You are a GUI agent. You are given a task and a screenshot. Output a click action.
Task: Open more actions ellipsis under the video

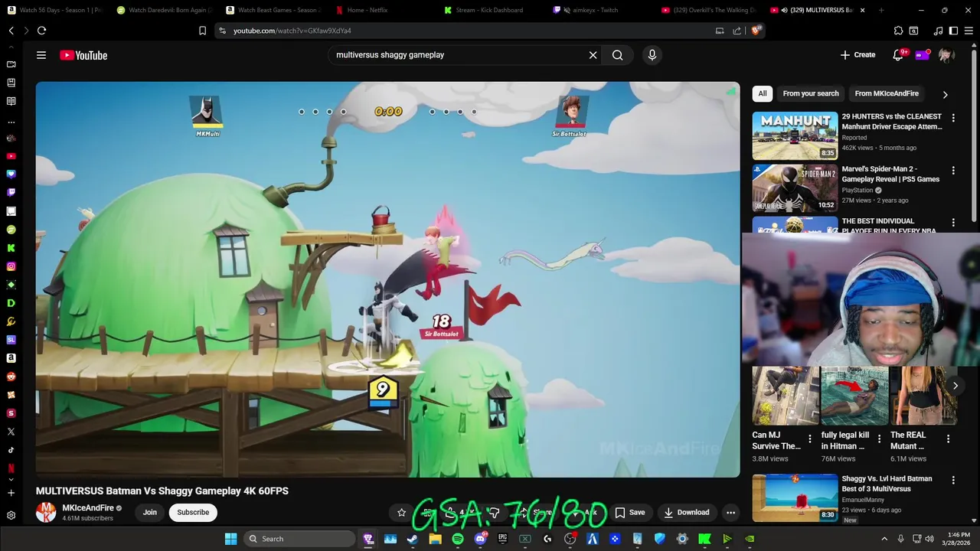pos(730,513)
